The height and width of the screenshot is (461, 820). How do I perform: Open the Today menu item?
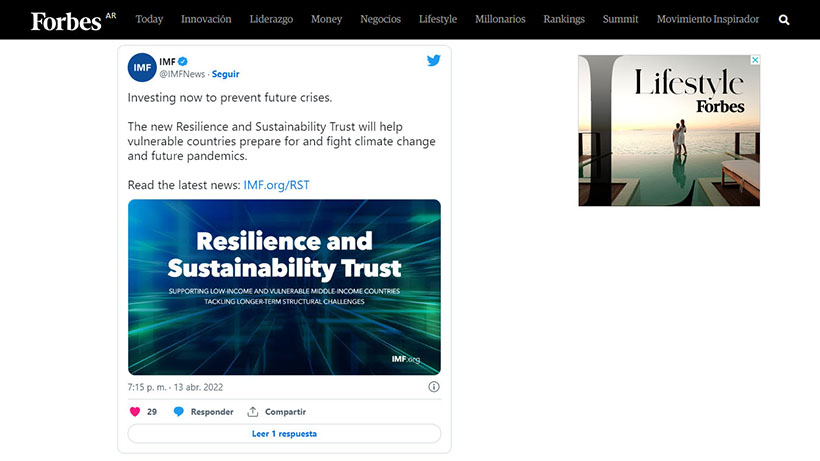coord(149,19)
